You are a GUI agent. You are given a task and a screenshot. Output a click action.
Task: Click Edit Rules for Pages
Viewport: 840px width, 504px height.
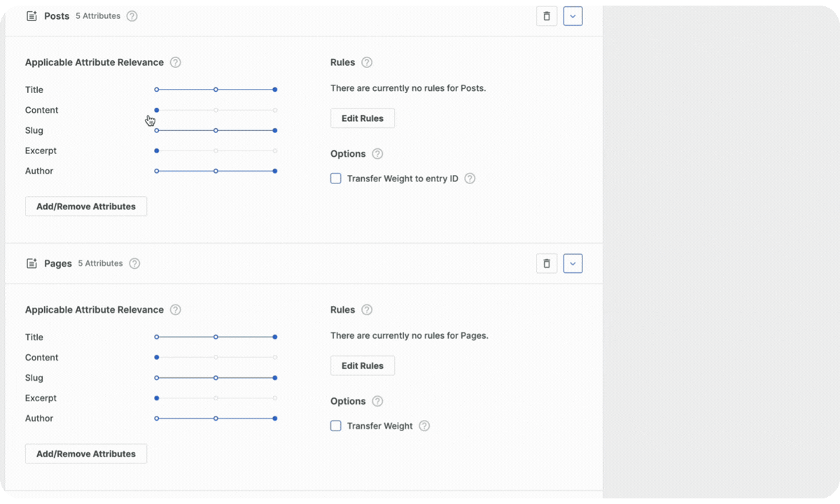362,365
